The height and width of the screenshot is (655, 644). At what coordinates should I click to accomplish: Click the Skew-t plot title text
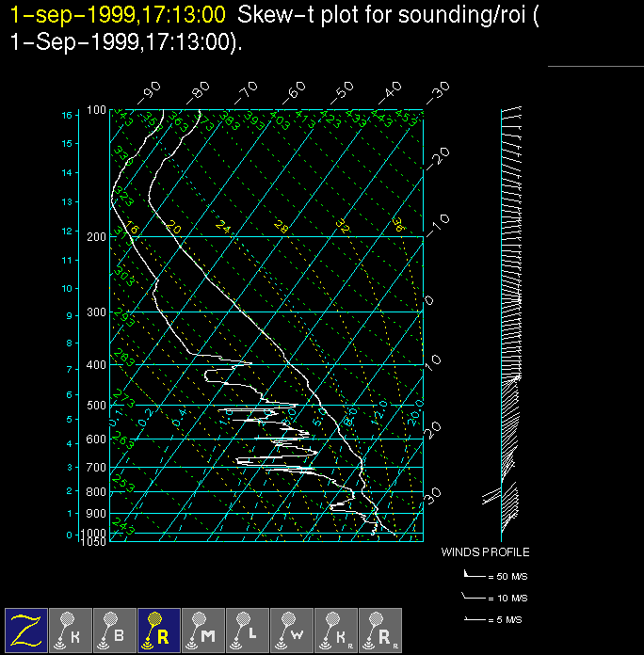[x=381, y=15]
